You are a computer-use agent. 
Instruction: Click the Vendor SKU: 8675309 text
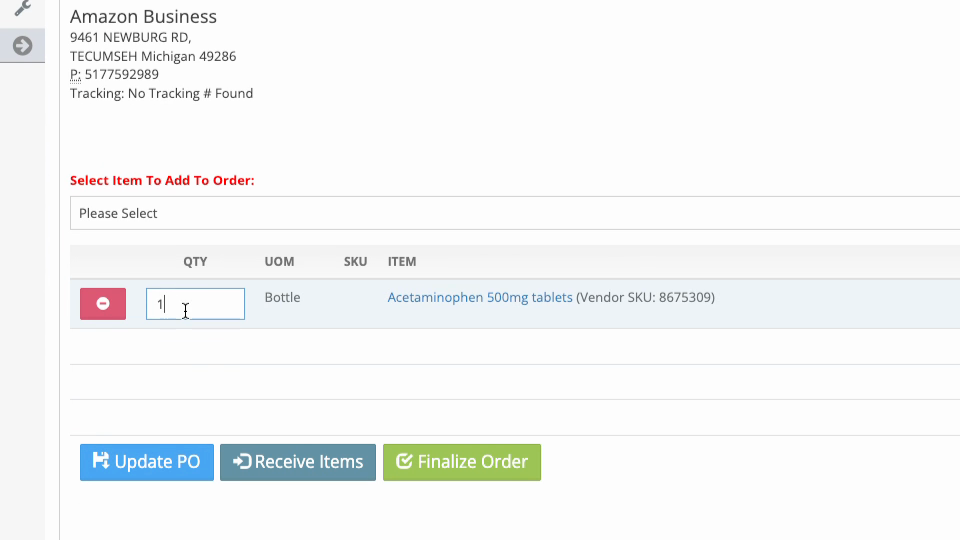[645, 298]
